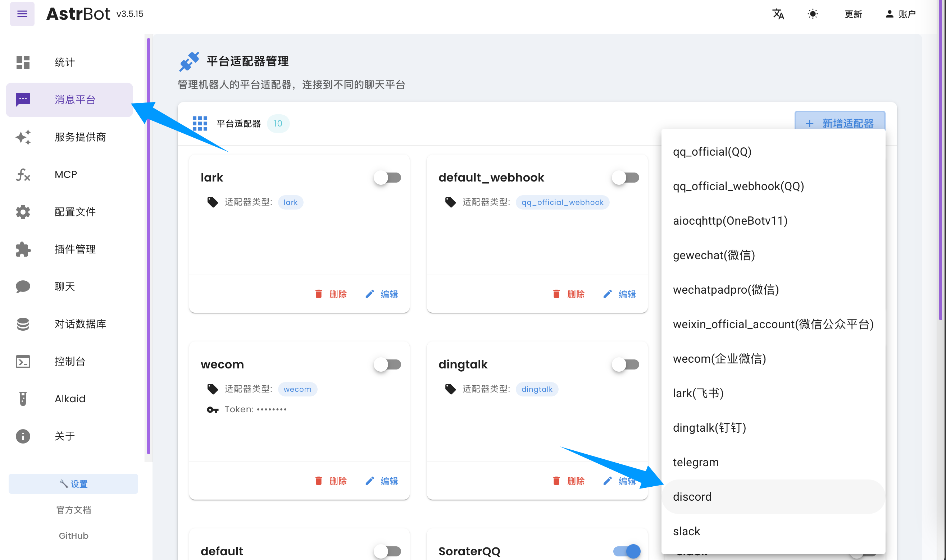The height and width of the screenshot is (560, 946).
Task: Select dingtalk(钉钉) in dropdown list
Action: click(x=773, y=427)
